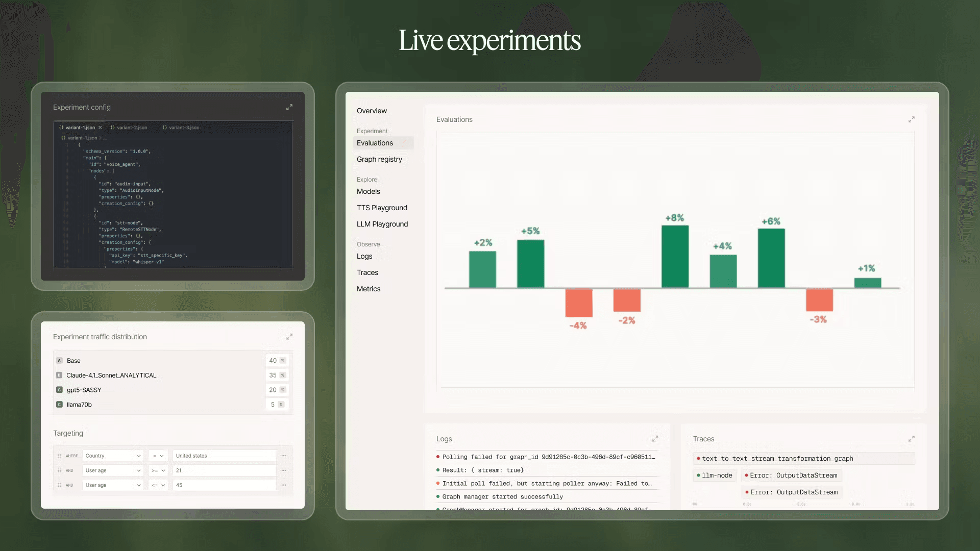Expand the Traces panel using the diagonal arrows

(912, 439)
